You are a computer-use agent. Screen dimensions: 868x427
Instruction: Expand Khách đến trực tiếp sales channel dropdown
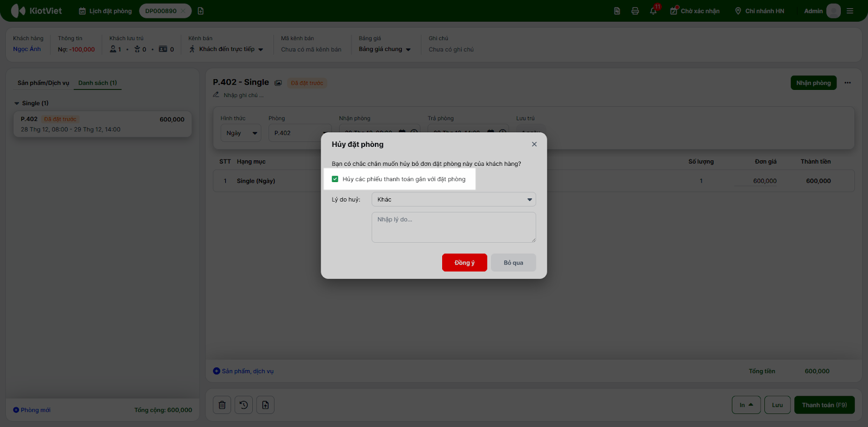click(x=226, y=49)
